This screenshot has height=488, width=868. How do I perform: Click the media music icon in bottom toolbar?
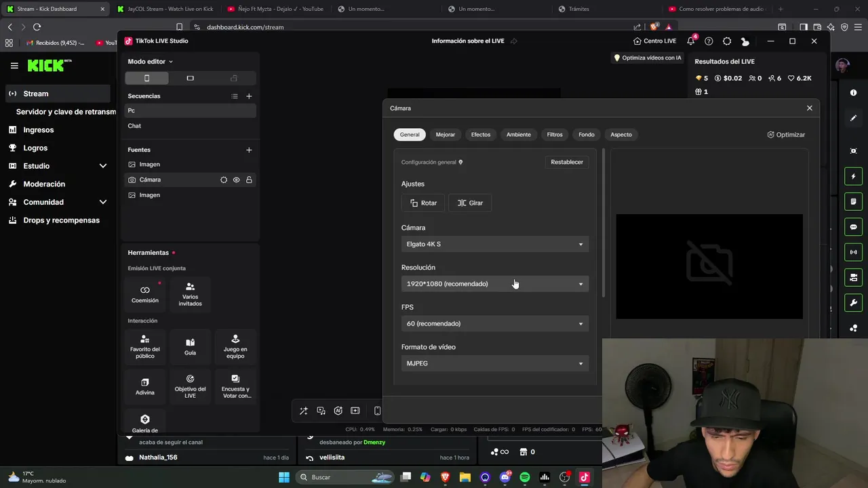click(x=321, y=411)
